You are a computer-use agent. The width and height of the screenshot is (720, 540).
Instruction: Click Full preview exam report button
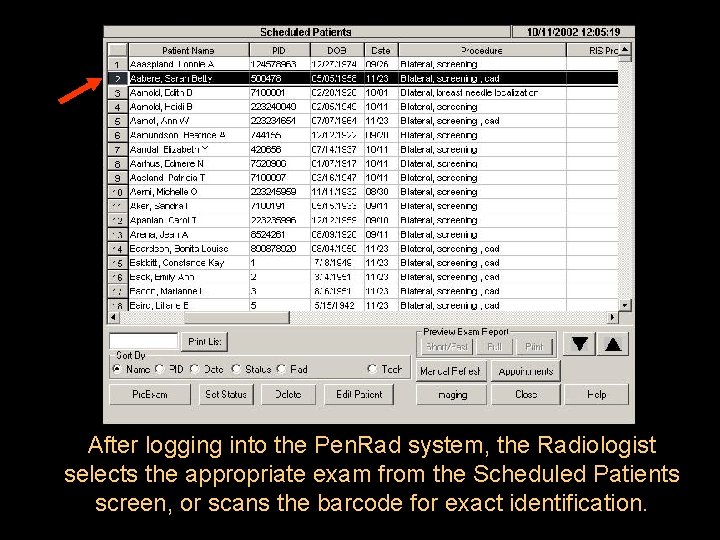pos(494,347)
